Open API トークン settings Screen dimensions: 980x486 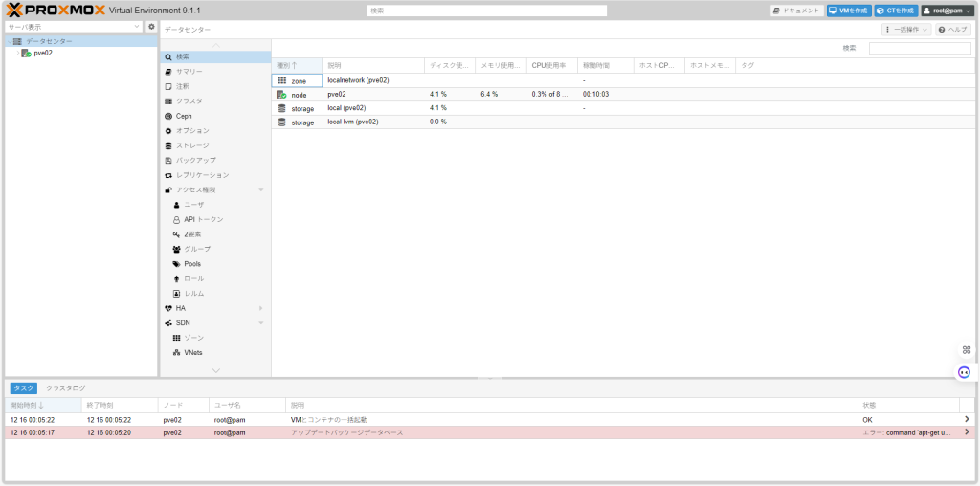(203, 219)
